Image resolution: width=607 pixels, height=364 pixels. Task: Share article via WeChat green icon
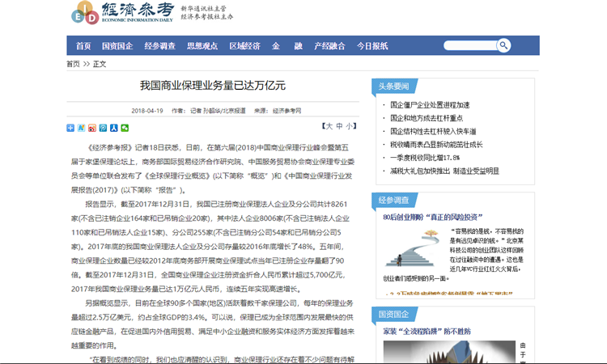click(125, 128)
